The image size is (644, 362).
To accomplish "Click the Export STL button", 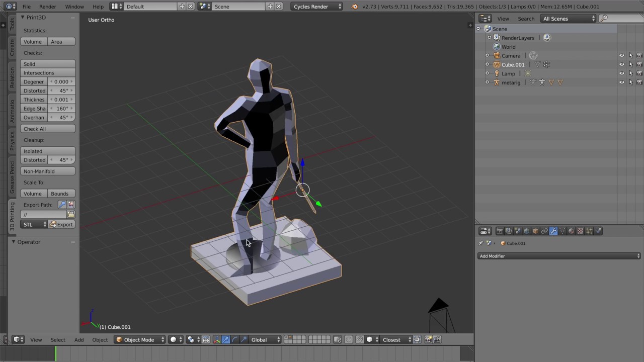I will (x=61, y=225).
